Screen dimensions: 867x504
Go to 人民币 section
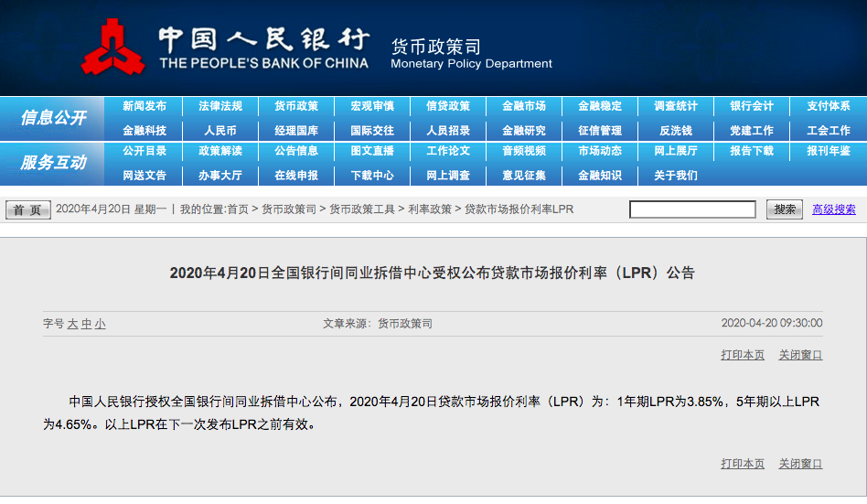pyautogui.click(x=220, y=131)
